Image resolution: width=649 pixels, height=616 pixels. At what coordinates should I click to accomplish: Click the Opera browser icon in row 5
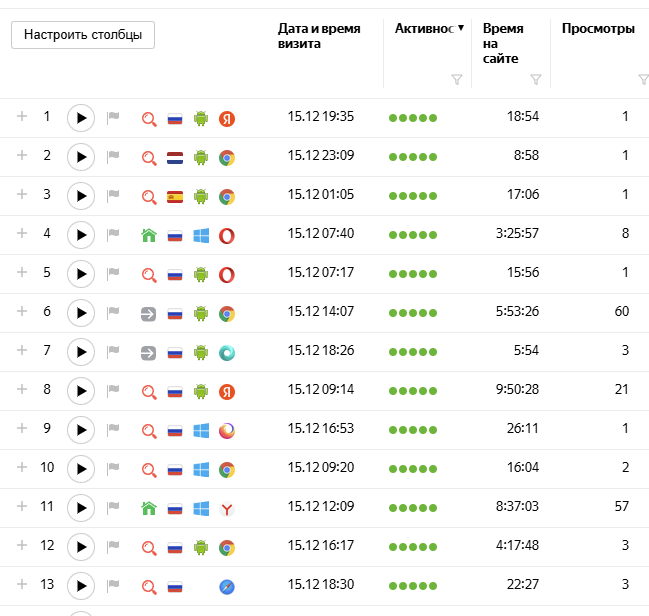(227, 274)
